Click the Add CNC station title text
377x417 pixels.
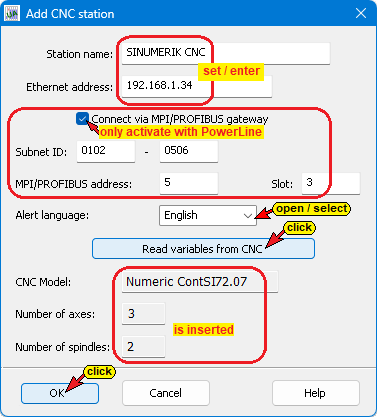tap(70, 14)
